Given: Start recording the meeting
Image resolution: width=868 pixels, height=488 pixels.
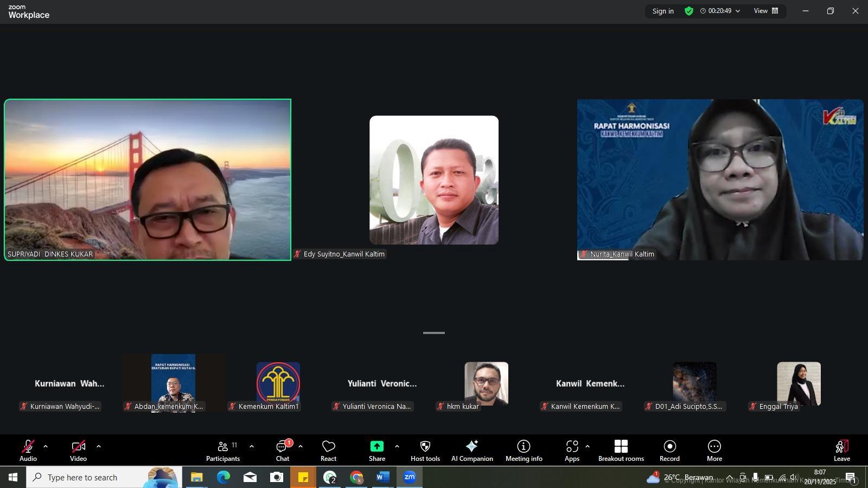Looking at the screenshot, I should [669, 451].
